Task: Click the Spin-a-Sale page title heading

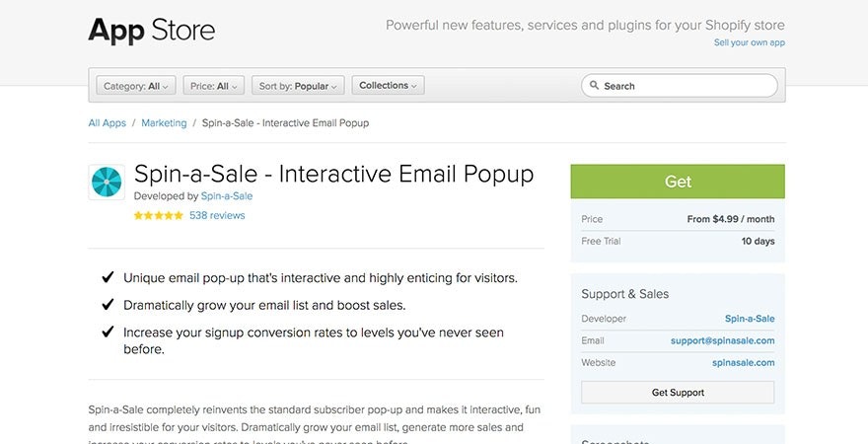Action: coord(333,175)
